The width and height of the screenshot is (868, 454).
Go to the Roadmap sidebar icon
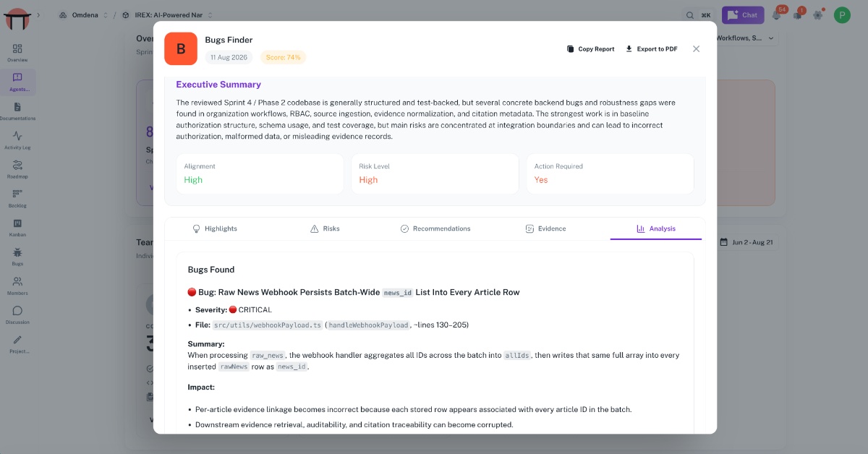pyautogui.click(x=17, y=168)
